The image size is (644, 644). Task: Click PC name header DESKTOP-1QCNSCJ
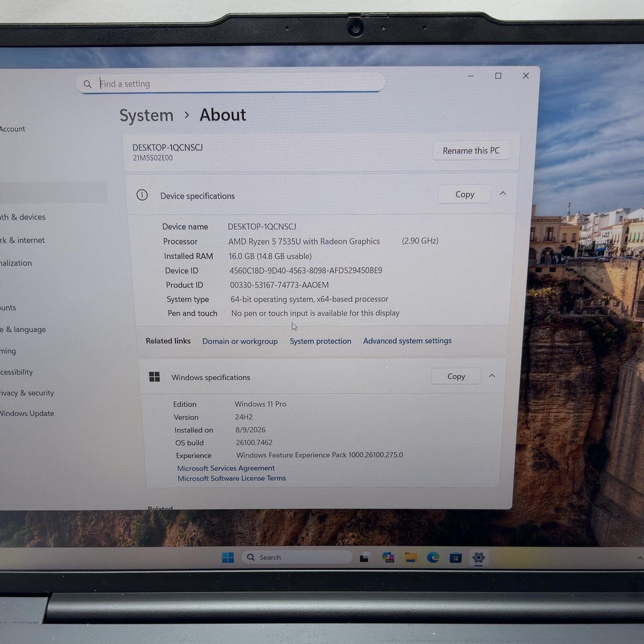(167, 148)
